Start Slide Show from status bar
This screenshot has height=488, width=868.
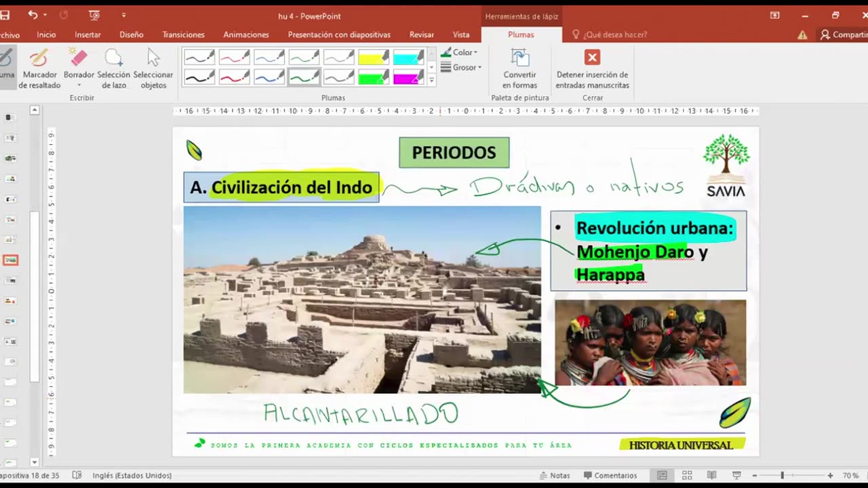point(736,475)
